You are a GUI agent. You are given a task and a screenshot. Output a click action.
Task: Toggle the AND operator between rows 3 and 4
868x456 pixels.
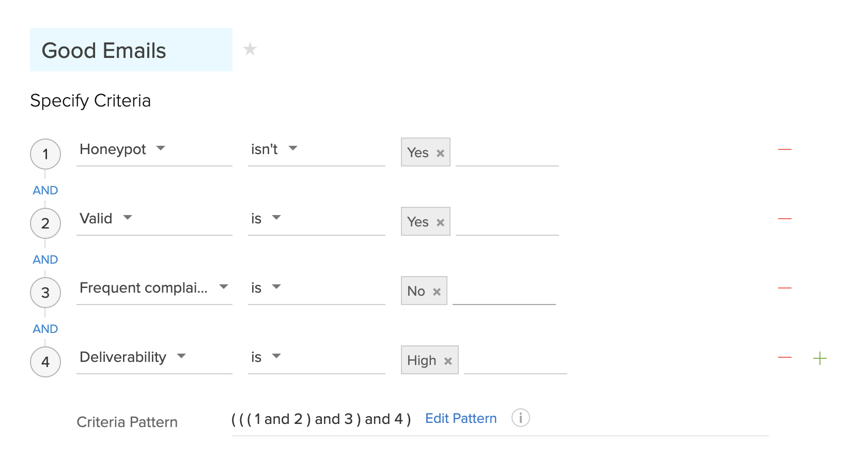[x=45, y=329]
